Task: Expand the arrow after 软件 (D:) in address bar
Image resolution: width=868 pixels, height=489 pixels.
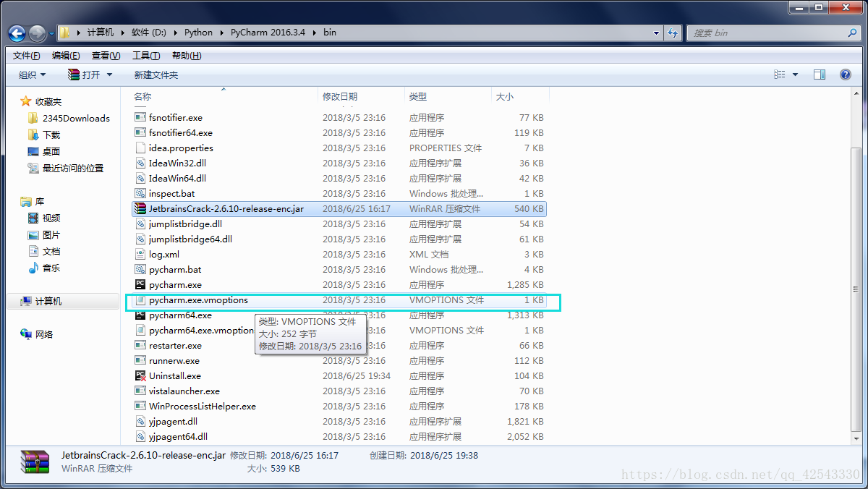Action: click(x=175, y=33)
